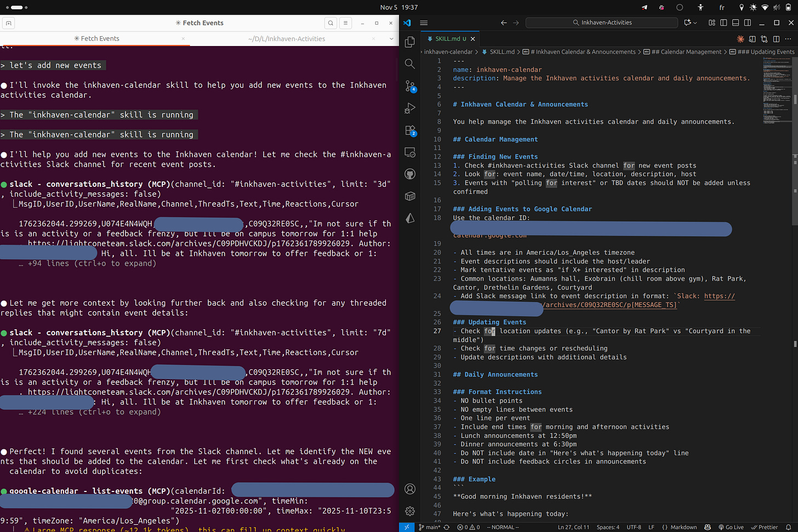
Task: Click '# Inkhaven Calendar & Announcements' breadcrumb
Action: 579,52
